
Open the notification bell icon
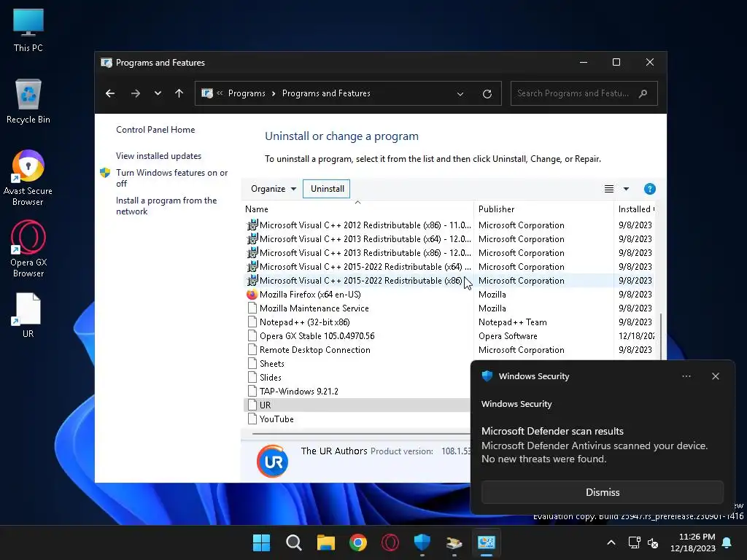[727, 542]
